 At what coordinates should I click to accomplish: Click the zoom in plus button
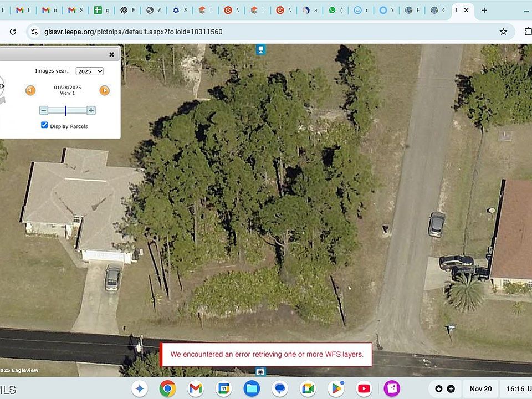[91, 110]
